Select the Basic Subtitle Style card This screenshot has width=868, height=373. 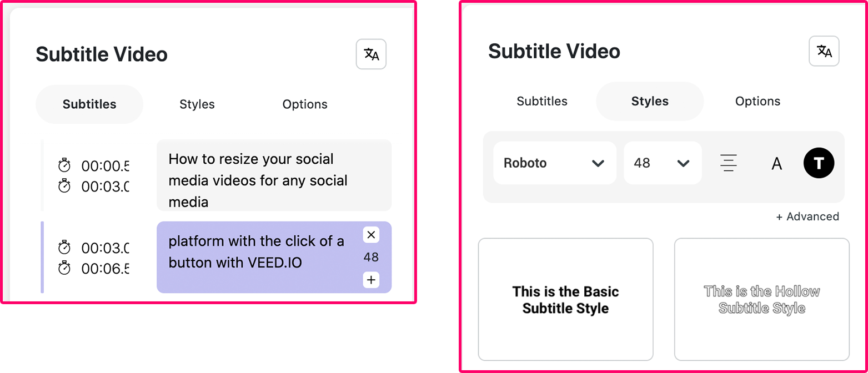point(566,300)
